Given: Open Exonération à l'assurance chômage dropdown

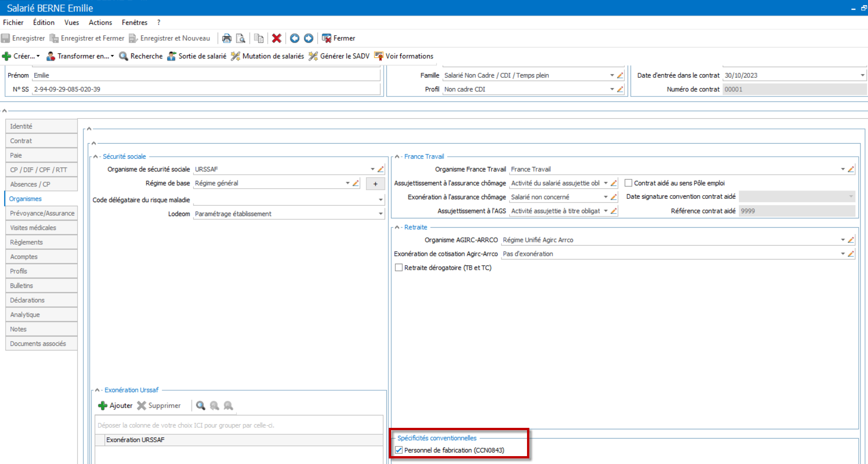Looking at the screenshot, I should [605, 197].
